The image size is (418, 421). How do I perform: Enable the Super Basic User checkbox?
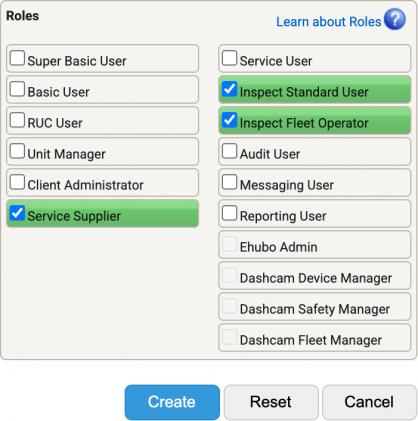point(17,58)
